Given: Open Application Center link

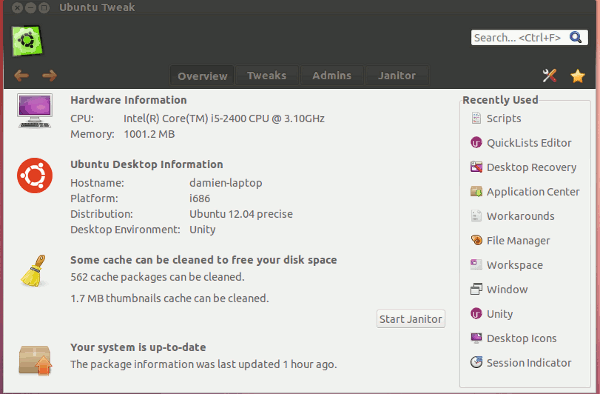Looking at the screenshot, I should tap(533, 192).
